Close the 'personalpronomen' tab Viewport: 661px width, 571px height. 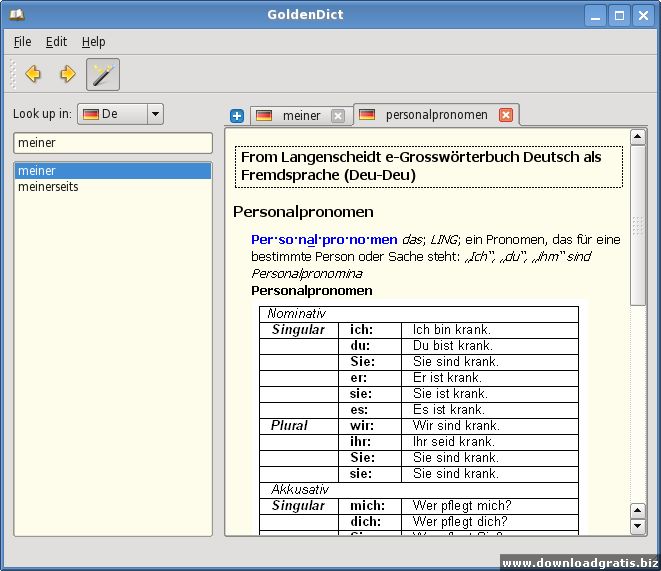[x=506, y=115]
